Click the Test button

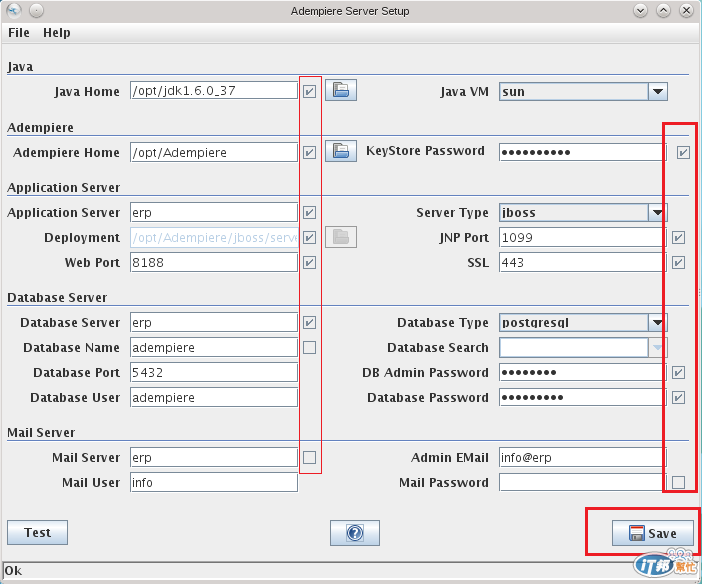click(37, 532)
